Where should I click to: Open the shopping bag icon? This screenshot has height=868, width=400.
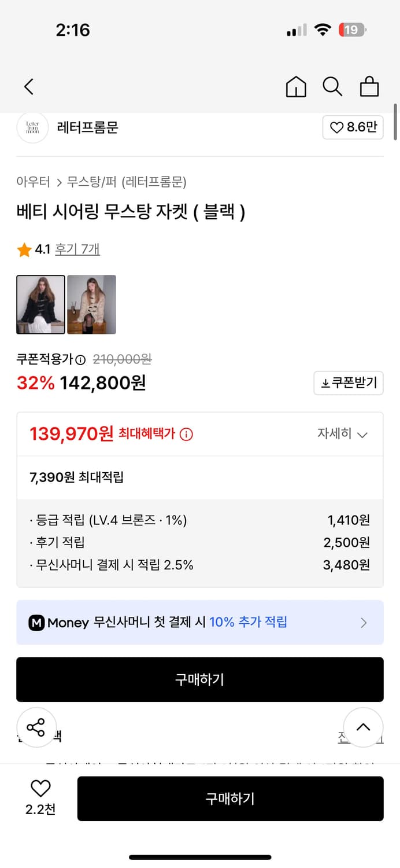tap(369, 86)
